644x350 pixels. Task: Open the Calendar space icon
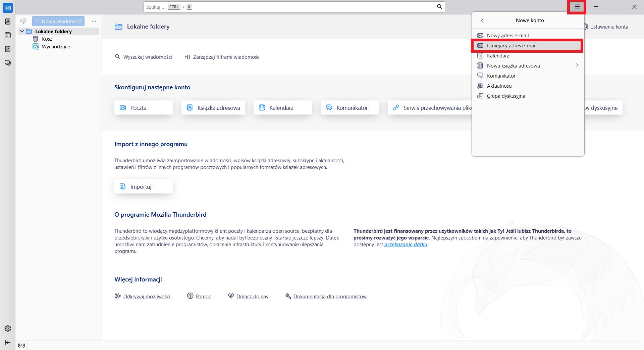7,35
